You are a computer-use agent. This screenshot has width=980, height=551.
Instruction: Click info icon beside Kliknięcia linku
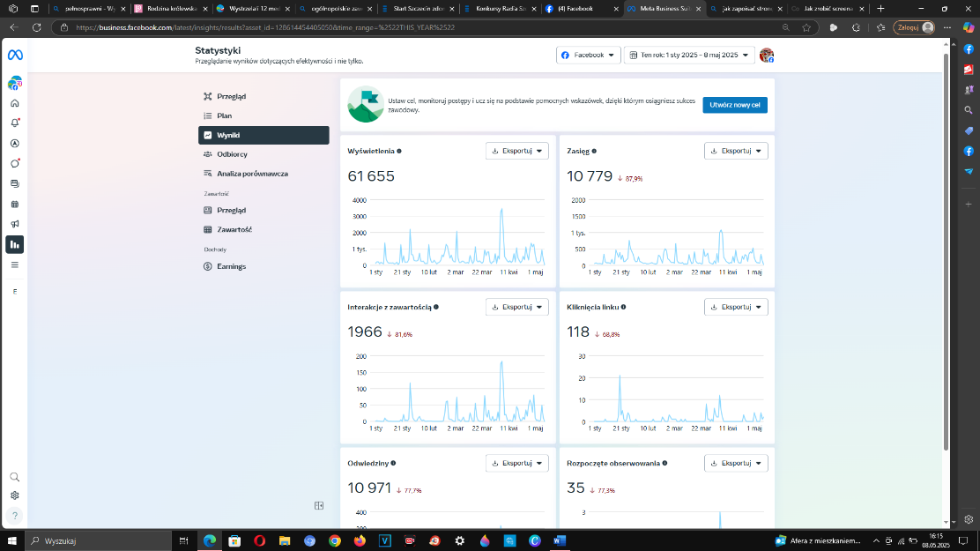(624, 307)
